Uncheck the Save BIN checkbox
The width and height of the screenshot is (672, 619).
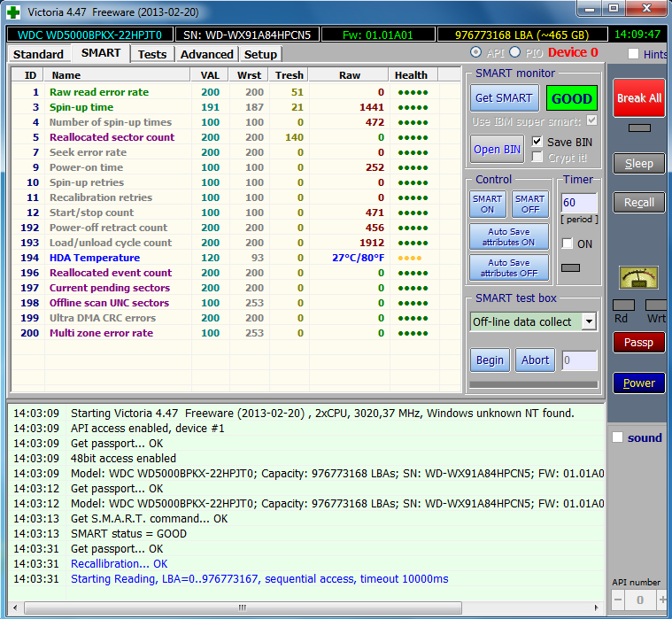point(537,141)
